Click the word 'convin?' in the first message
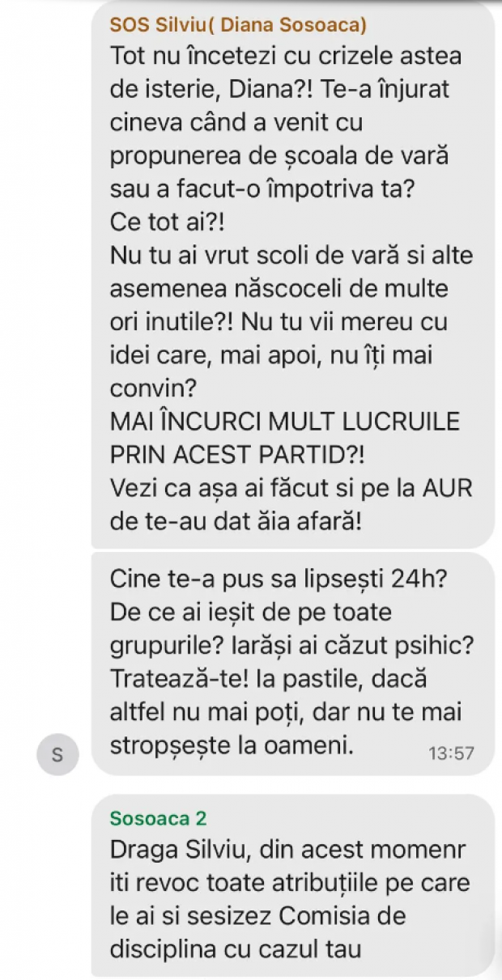Viewport: 502px width, 980px height. (153, 388)
